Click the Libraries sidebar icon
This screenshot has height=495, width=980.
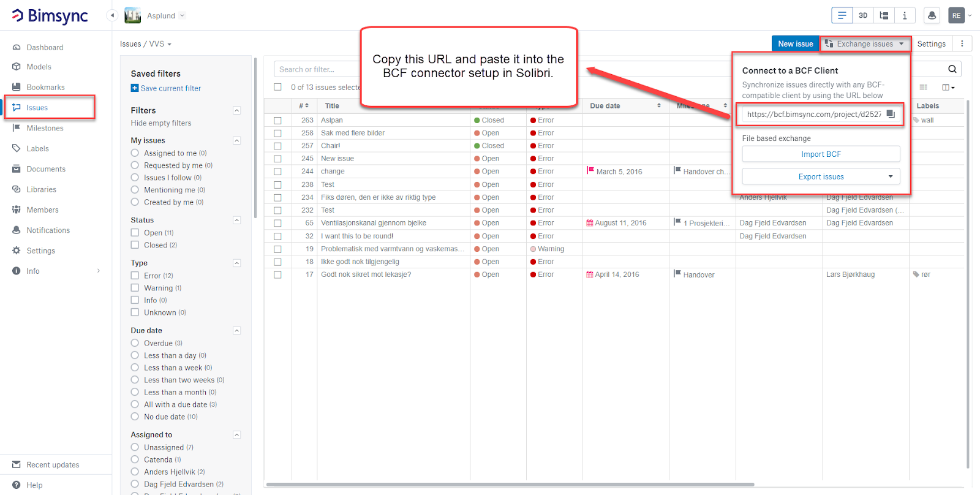[x=17, y=189]
